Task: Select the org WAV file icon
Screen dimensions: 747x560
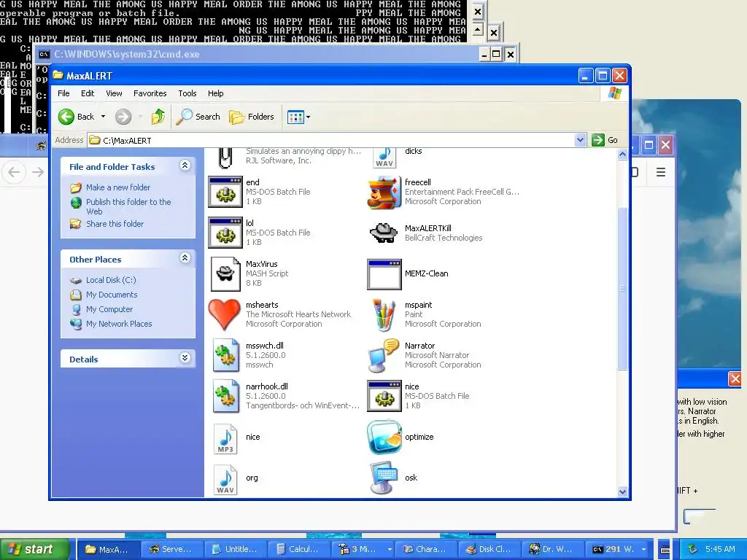Action: click(x=225, y=480)
